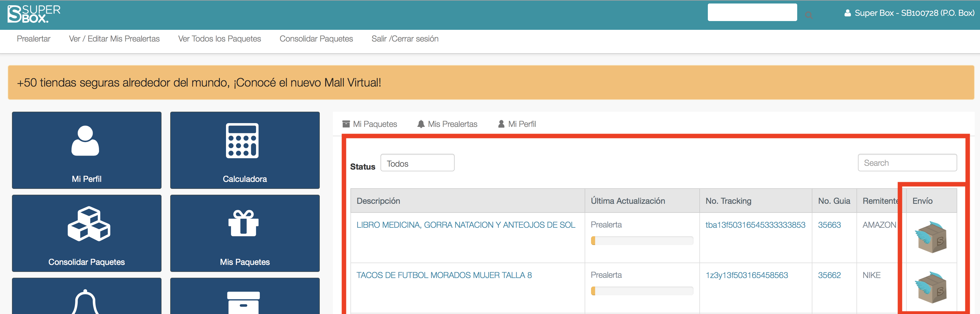Open guide number 35662
Image resolution: width=980 pixels, height=314 pixels.
click(829, 275)
